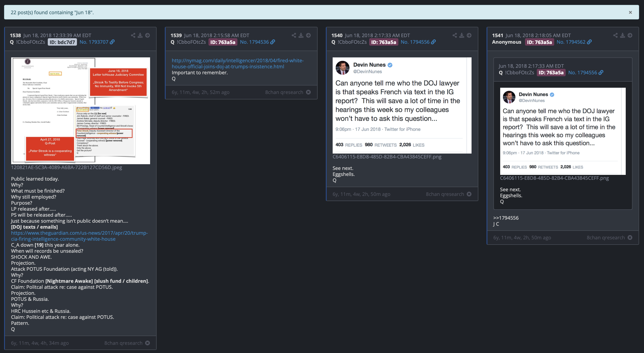
Task: Click arrow circle icon on post 1540
Action: tap(469, 35)
